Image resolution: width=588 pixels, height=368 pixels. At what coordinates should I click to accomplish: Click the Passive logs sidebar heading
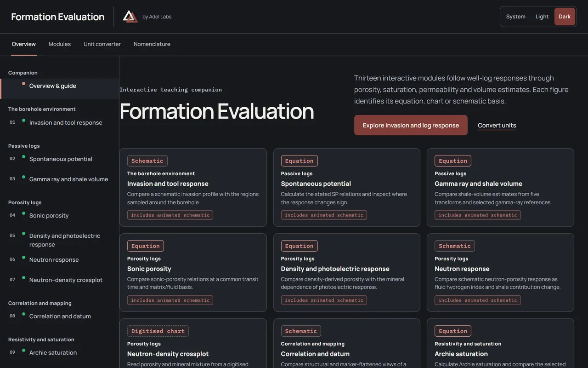pos(24,146)
